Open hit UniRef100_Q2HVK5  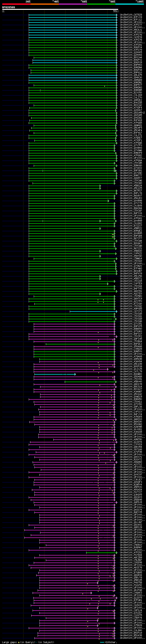click(131, 53)
